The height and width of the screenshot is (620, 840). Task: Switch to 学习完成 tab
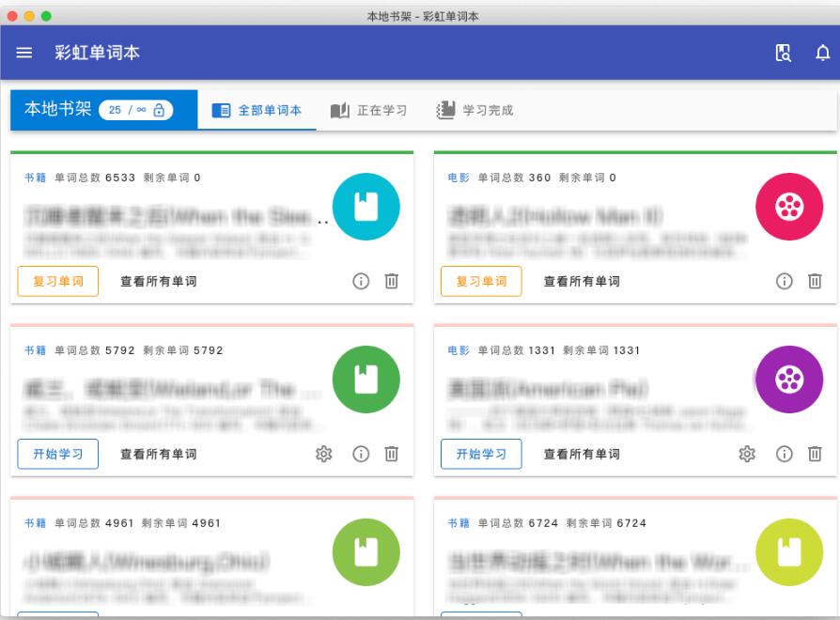click(x=474, y=110)
